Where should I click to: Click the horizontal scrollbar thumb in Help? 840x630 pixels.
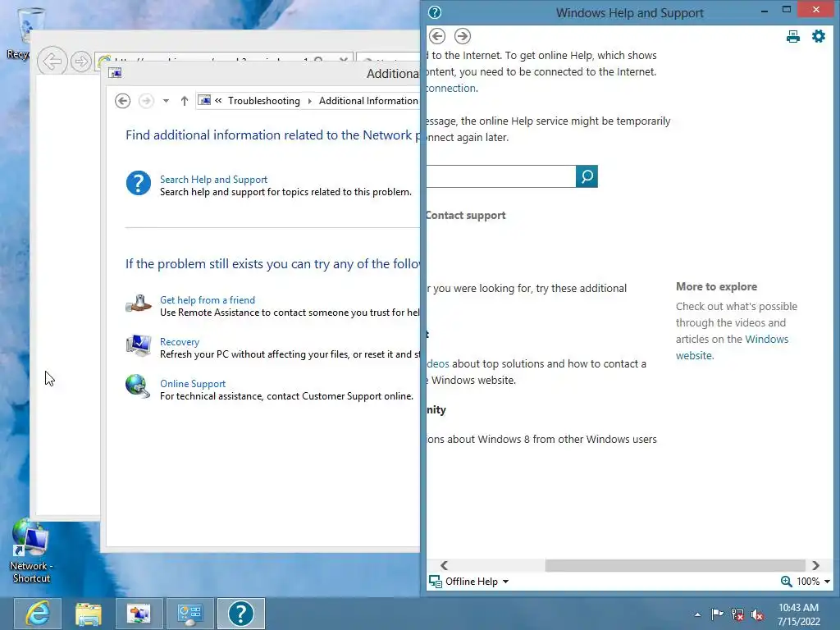(x=675, y=565)
